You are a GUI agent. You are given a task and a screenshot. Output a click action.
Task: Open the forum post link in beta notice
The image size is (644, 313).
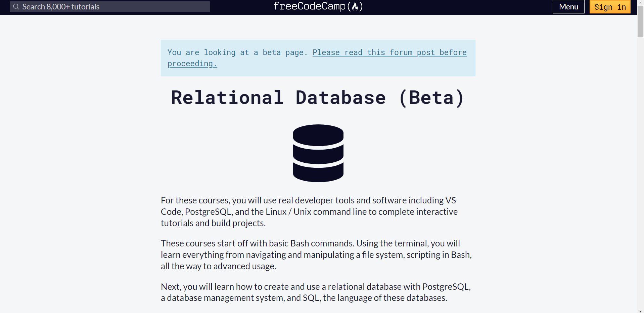point(389,52)
